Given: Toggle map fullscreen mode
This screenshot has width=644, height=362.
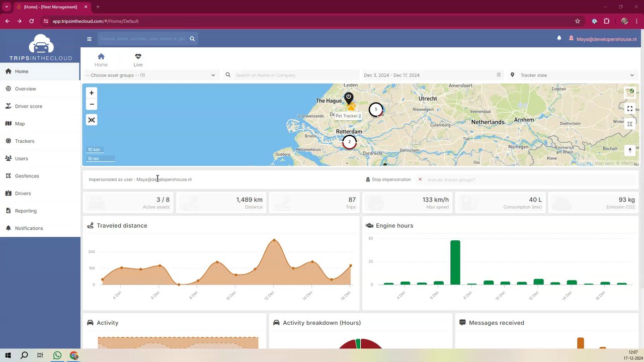Looking at the screenshot, I should (630, 109).
